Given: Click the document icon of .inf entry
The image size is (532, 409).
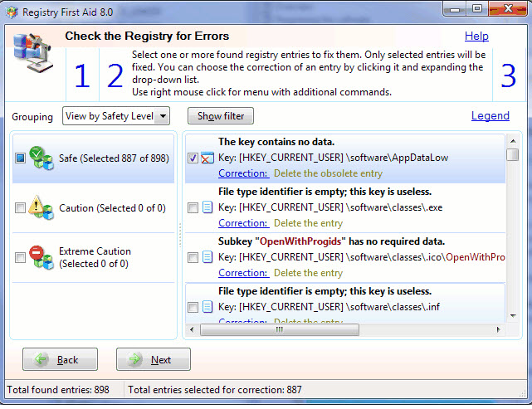Looking at the screenshot, I should [207, 307].
